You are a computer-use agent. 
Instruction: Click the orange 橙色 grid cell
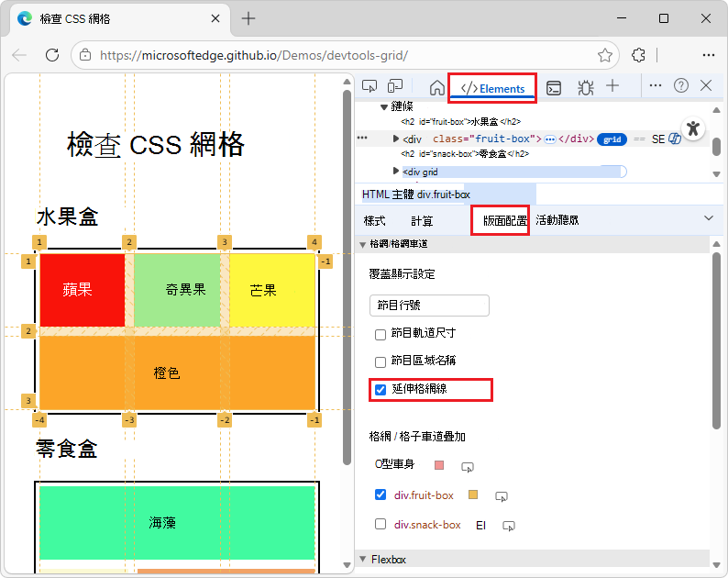coord(177,372)
